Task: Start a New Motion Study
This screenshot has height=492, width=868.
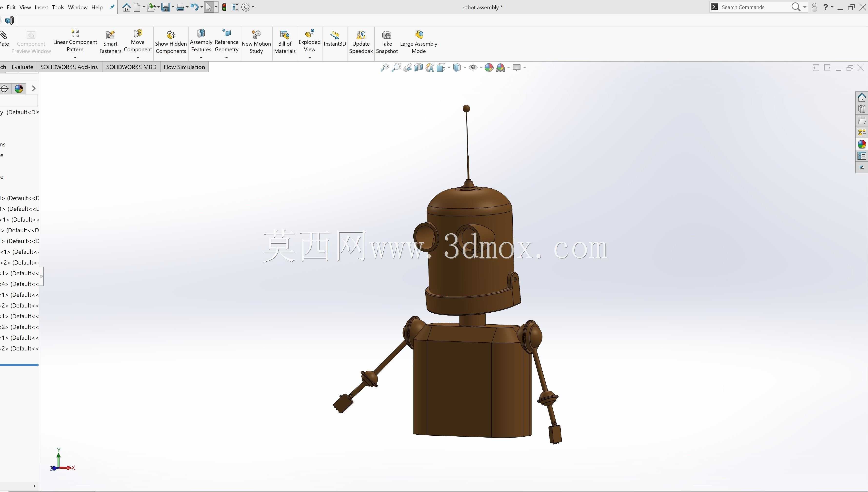Action: click(x=256, y=42)
